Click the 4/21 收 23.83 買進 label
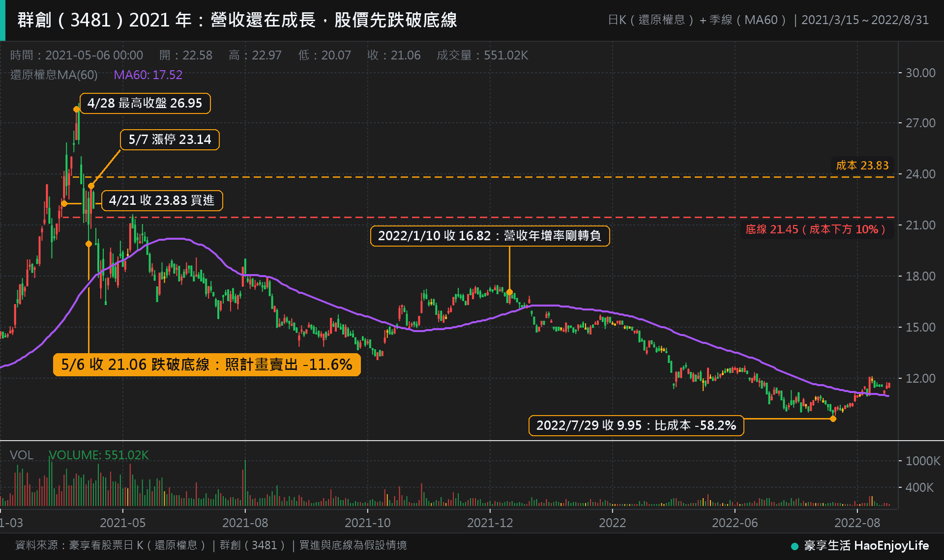The width and height of the screenshot is (944, 560). pyautogui.click(x=162, y=200)
